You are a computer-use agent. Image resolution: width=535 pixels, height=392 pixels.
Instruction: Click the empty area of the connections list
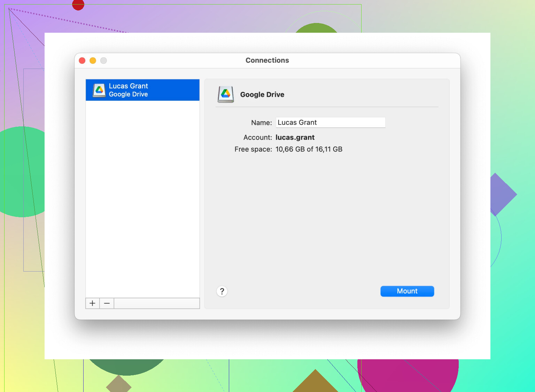pyautogui.click(x=142, y=198)
